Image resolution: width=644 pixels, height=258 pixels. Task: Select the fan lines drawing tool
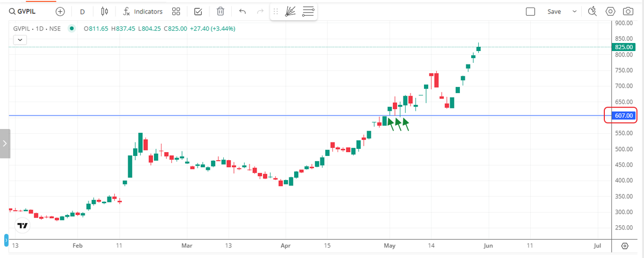[290, 11]
